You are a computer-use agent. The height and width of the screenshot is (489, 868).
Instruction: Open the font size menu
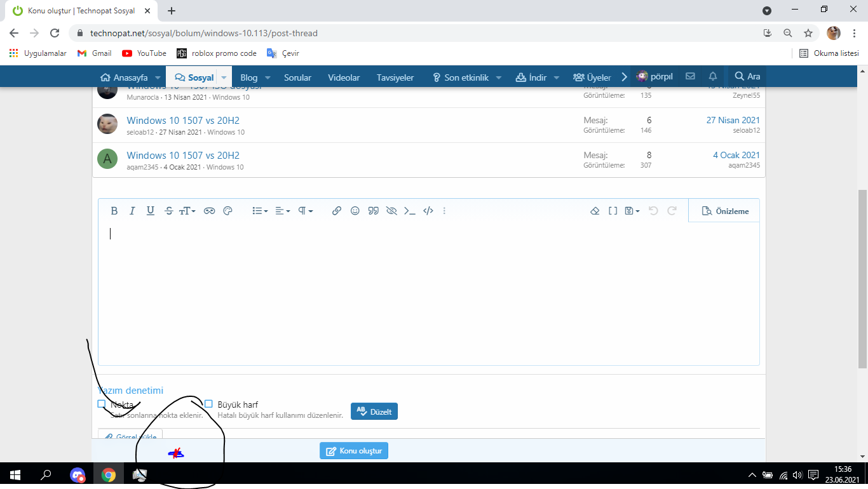point(187,211)
